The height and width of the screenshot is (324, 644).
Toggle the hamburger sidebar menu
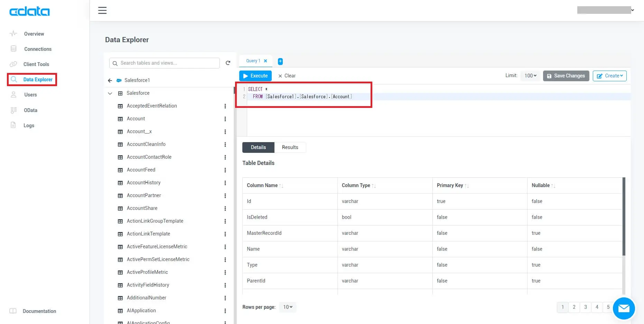click(x=102, y=10)
